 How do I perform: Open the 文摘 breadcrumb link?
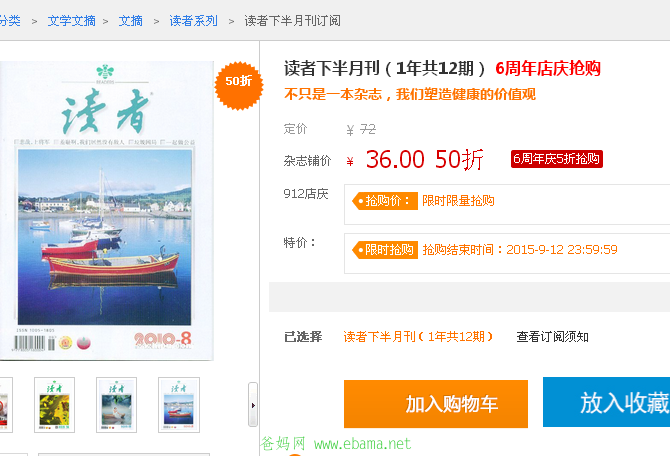130,21
